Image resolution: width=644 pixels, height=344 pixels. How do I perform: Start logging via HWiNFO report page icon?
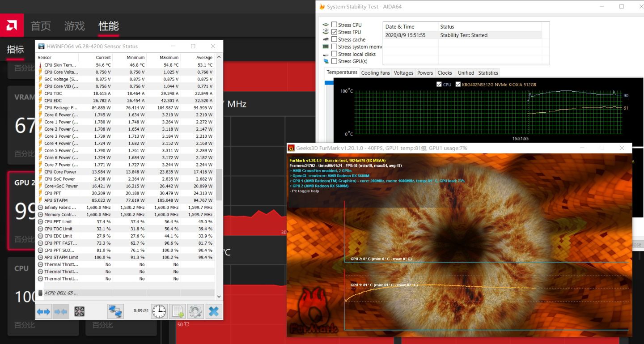pos(177,311)
